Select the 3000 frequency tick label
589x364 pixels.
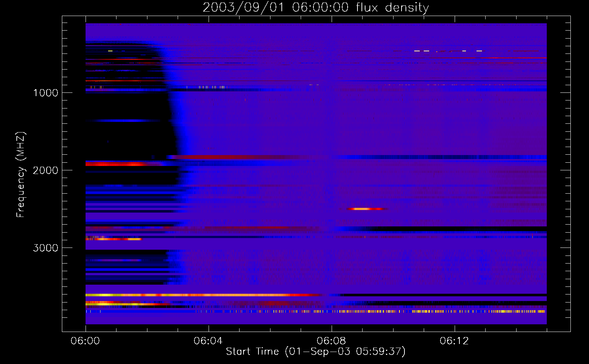(46, 248)
